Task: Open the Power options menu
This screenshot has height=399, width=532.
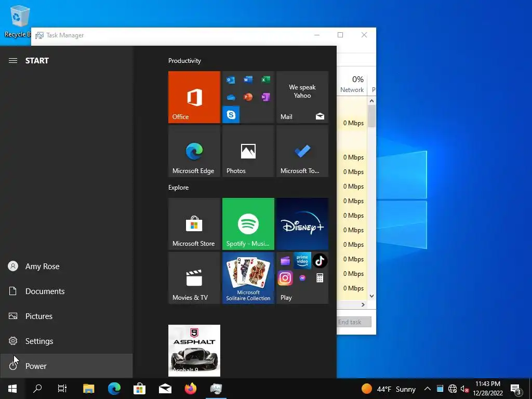Action: click(x=66, y=366)
